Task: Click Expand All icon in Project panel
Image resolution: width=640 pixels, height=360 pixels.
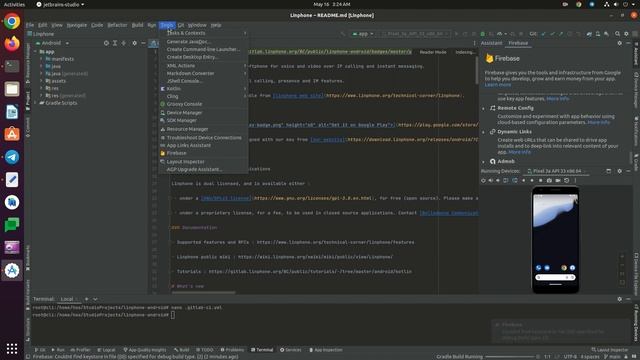Action: pos(115,43)
